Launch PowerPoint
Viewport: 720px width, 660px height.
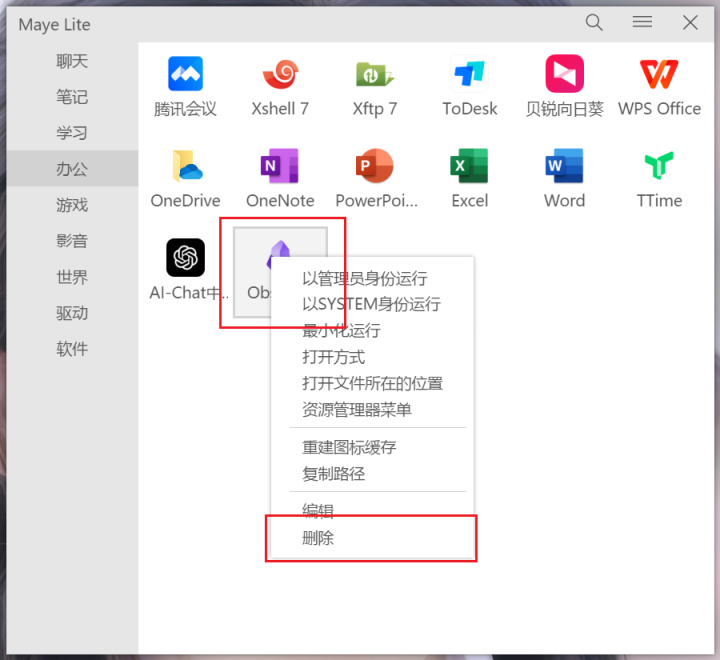pyautogui.click(x=375, y=166)
